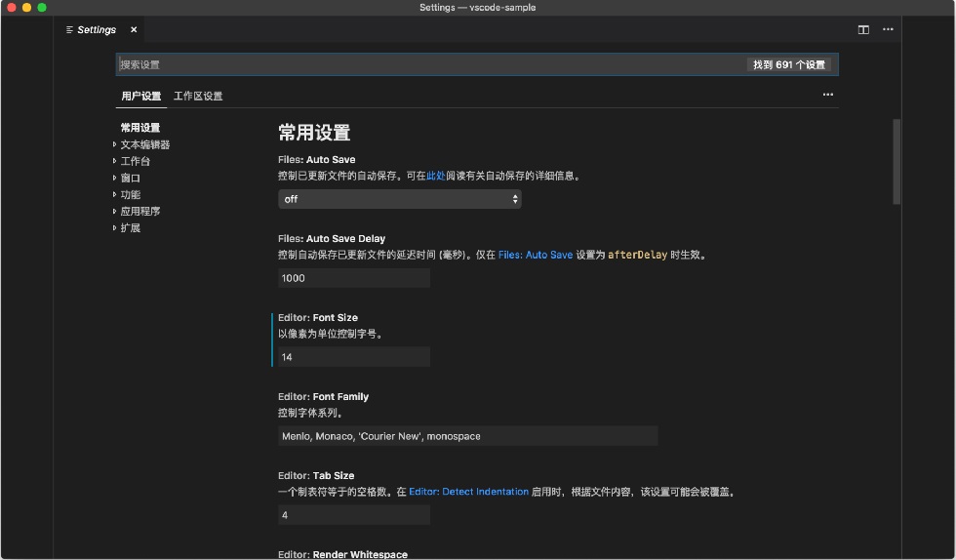Click the yellow minimize window button

(26, 8)
